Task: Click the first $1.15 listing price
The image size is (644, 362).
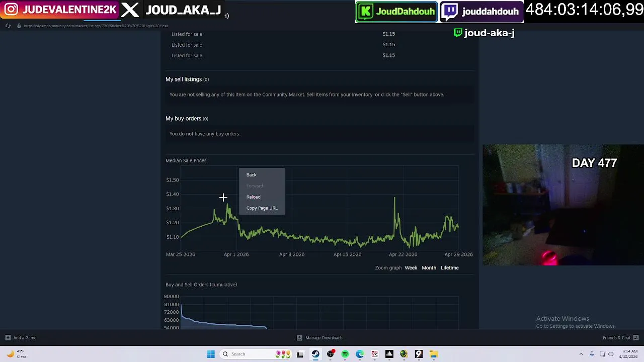Action: 388,34
